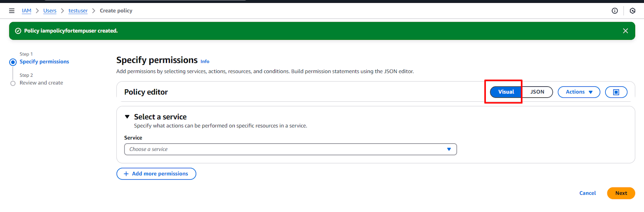Open the Actions dropdown menu

tap(579, 92)
